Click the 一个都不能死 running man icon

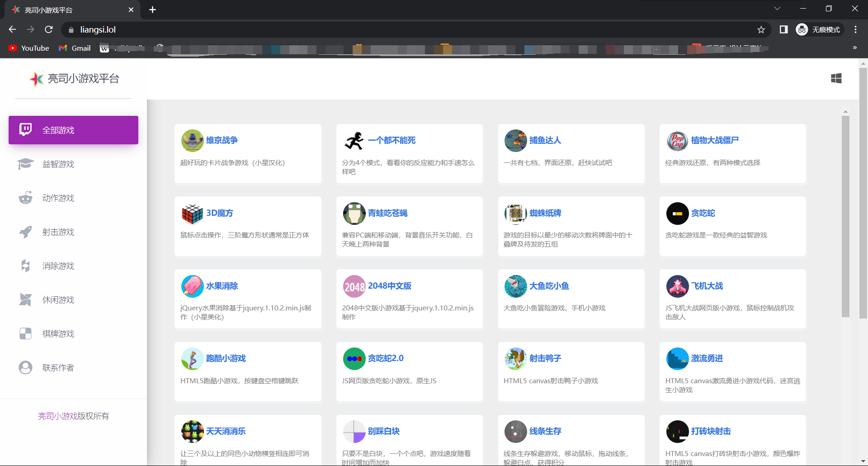tap(354, 141)
